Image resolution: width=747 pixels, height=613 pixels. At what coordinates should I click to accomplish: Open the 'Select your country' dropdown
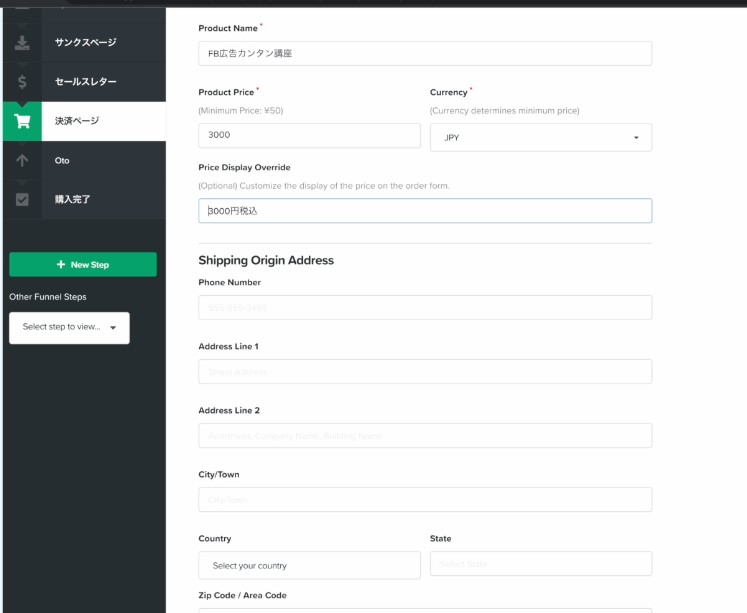click(309, 565)
